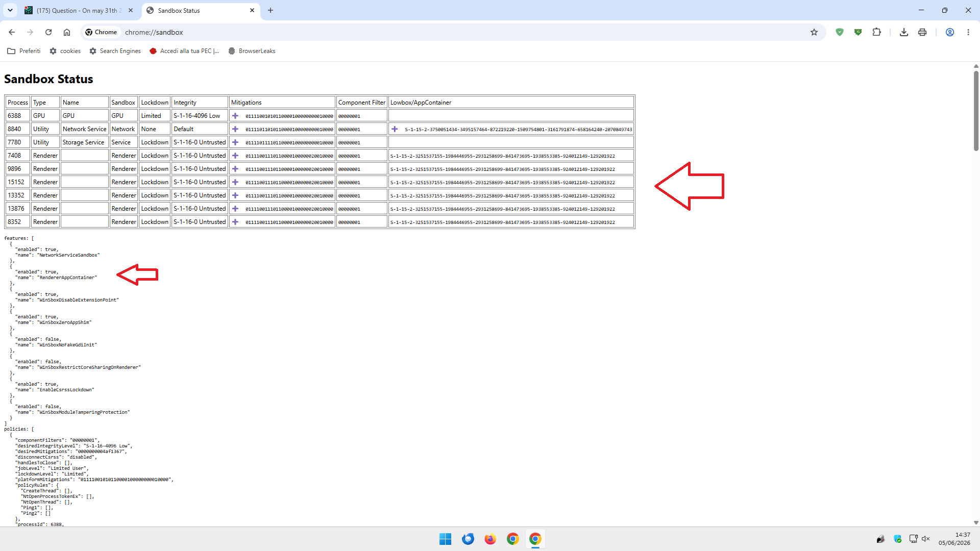Click the Chrome site info chip

click(x=101, y=32)
